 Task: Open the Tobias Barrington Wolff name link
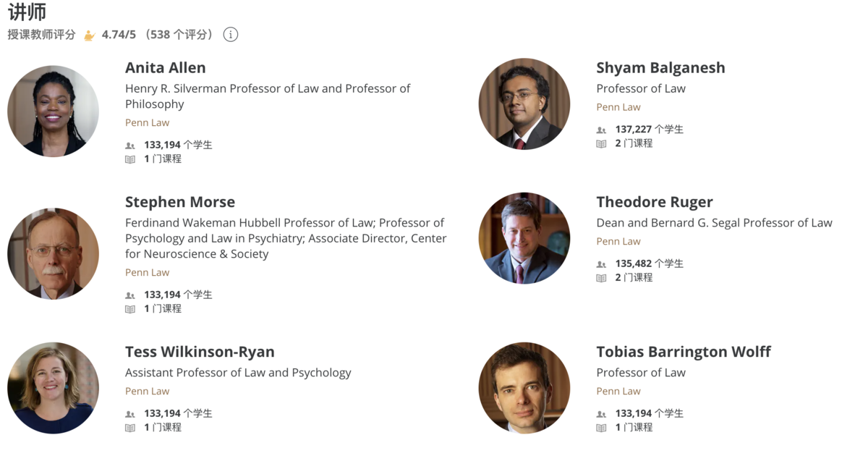(x=684, y=352)
